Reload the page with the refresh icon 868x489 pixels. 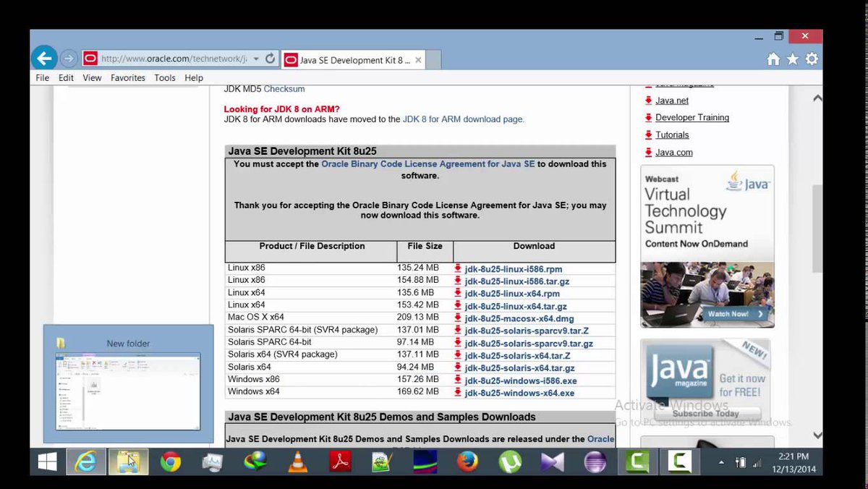pyautogui.click(x=271, y=59)
